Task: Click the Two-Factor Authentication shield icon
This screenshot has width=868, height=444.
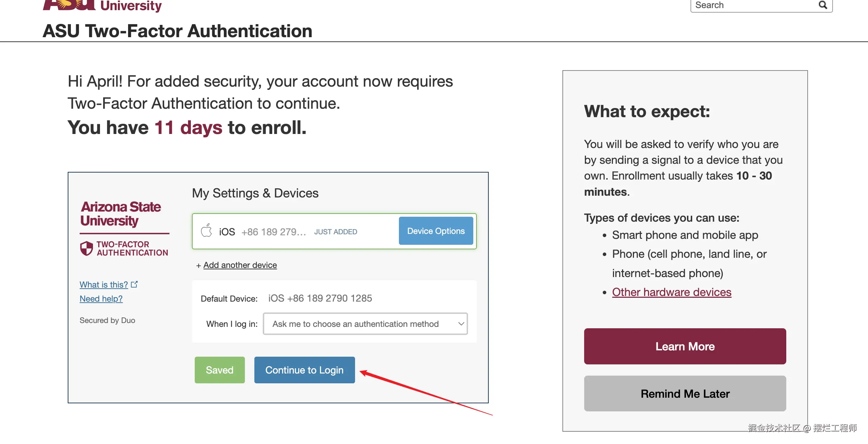Action: pyautogui.click(x=86, y=248)
